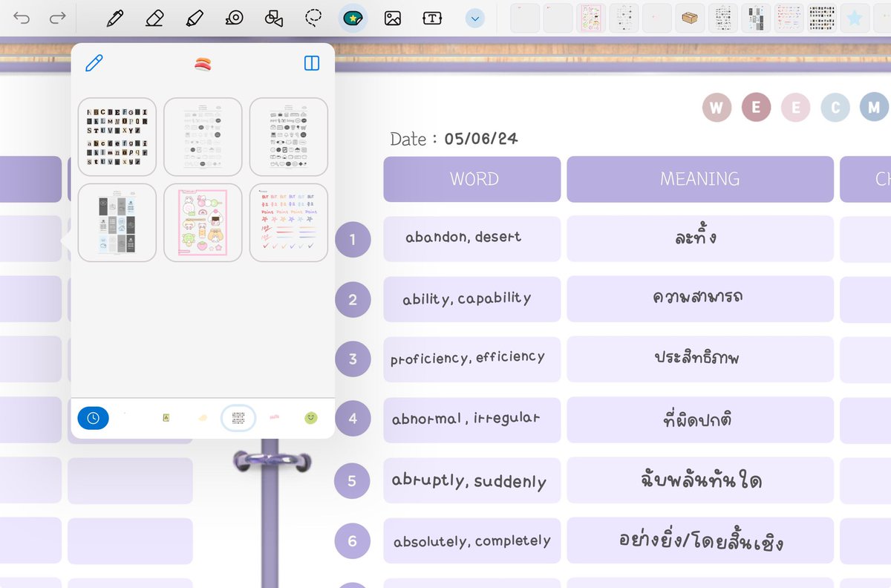
Task: Pick the light gray icons sticker sheet
Action: click(x=203, y=137)
